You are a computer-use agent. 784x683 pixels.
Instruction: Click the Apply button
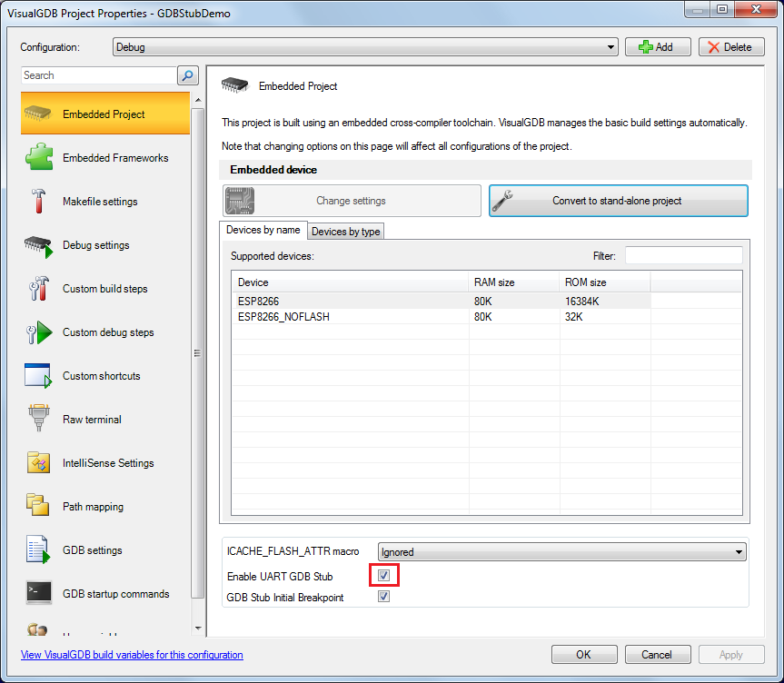731,655
